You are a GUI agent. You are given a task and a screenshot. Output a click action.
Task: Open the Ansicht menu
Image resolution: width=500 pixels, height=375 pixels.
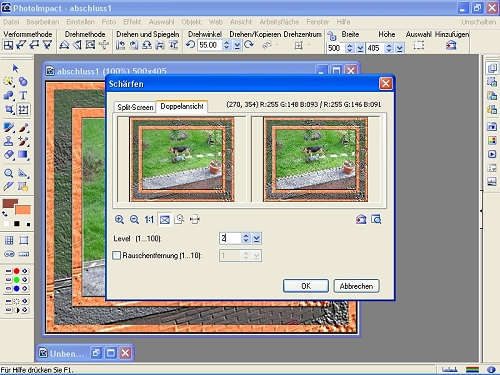[241, 22]
